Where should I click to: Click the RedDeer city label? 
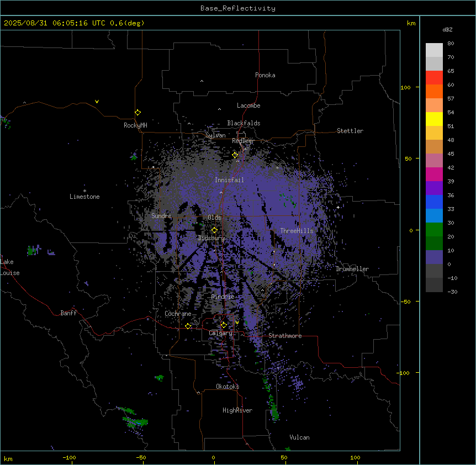click(243, 140)
